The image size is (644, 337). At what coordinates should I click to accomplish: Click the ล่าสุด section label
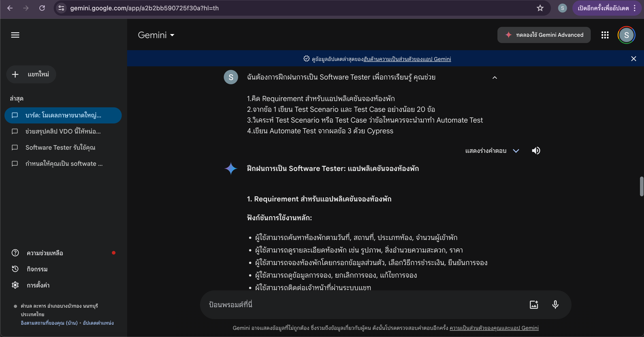(x=17, y=98)
